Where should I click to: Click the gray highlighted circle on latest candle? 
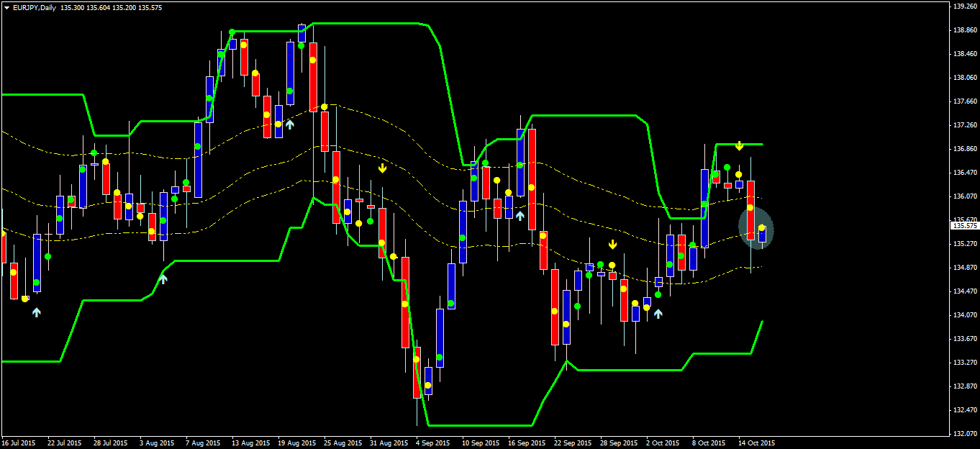756,228
